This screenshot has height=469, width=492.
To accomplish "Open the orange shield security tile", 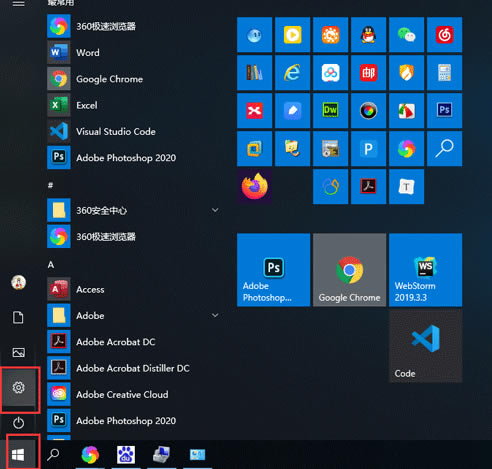I will pos(406,73).
